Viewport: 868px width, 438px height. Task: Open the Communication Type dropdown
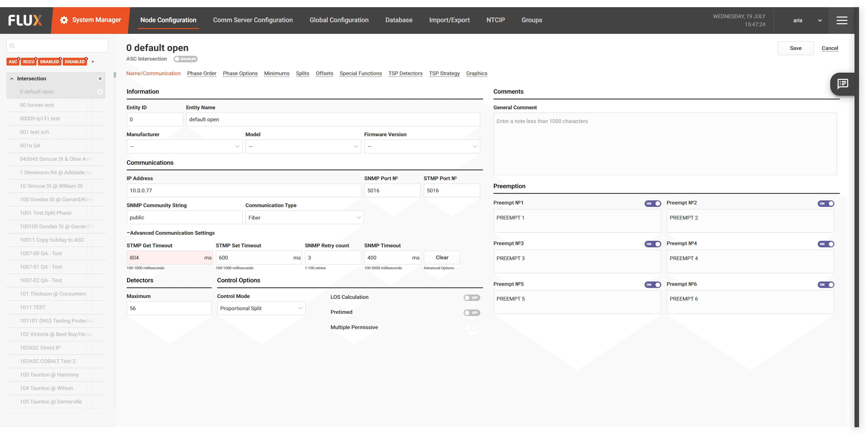(x=304, y=217)
